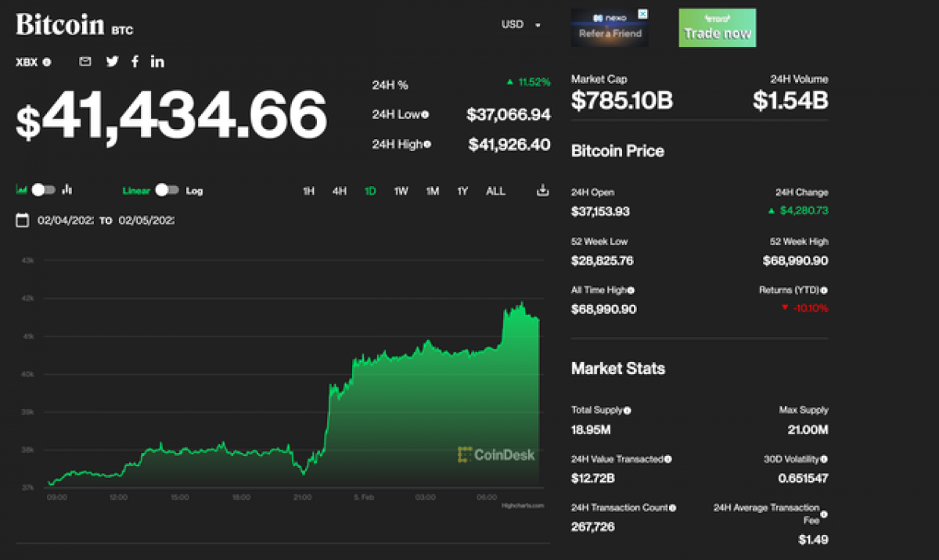Switch the chart to Log scale
Screen dimensions: 939x560
pos(194,190)
